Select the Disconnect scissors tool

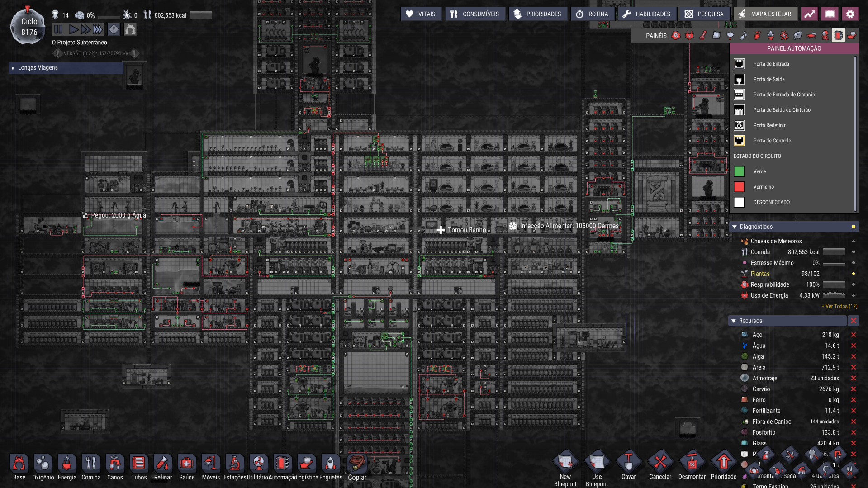click(x=849, y=470)
